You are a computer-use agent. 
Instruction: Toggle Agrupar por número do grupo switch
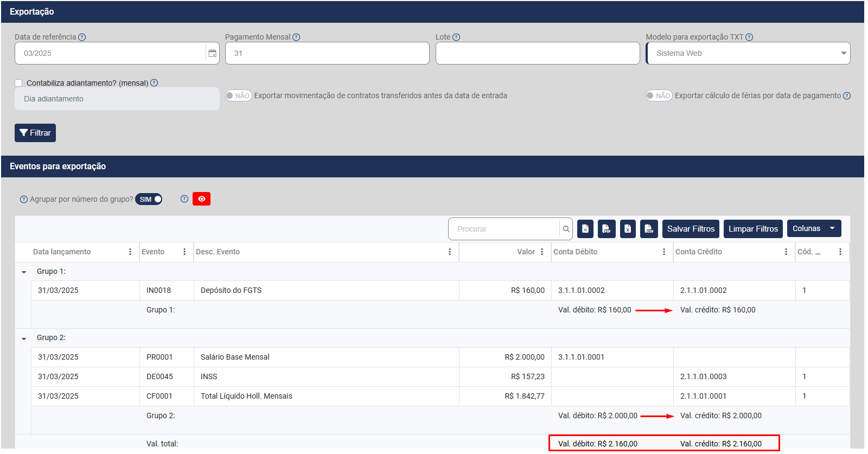coord(149,199)
